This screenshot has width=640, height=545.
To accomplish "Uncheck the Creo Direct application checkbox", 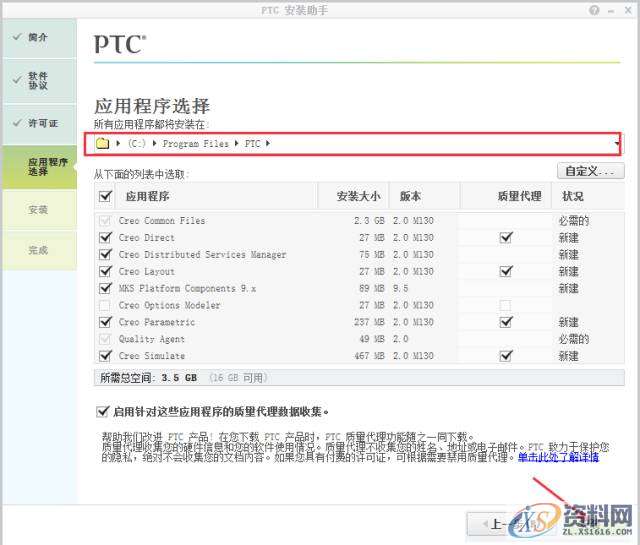I will point(105,238).
